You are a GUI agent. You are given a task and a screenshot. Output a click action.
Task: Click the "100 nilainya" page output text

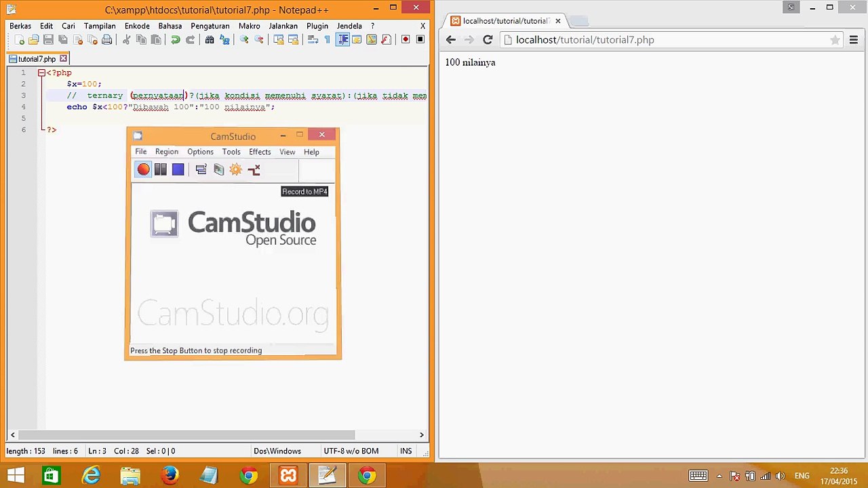click(x=470, y=62)
